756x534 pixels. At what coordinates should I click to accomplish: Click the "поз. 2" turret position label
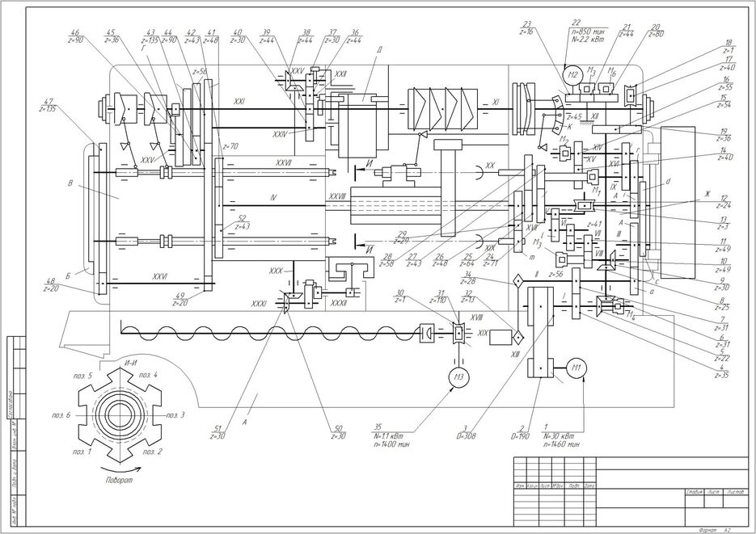coord(152,452)
